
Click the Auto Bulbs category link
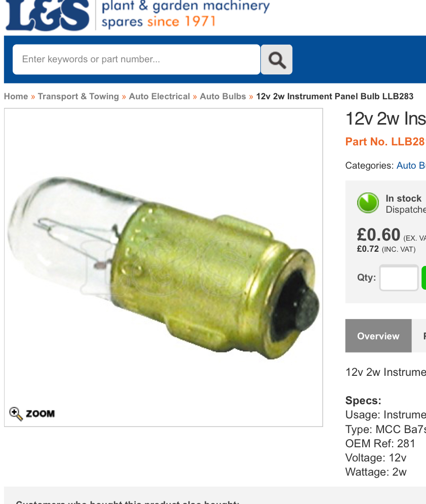tap(411, 166)
